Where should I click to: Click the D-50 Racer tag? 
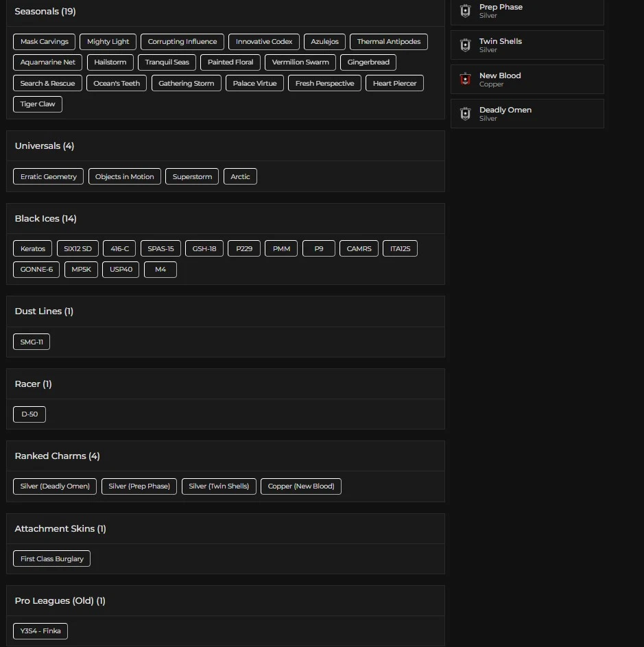(29, 414)
